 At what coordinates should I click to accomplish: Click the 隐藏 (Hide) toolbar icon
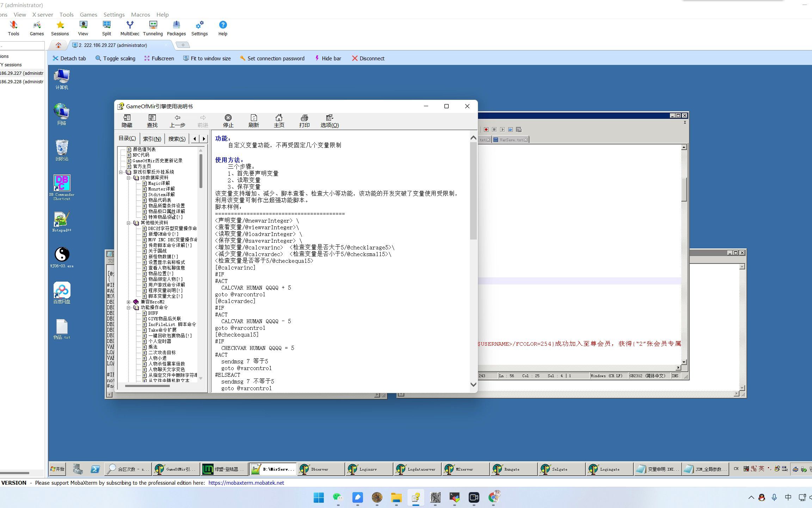click(127, 121)
